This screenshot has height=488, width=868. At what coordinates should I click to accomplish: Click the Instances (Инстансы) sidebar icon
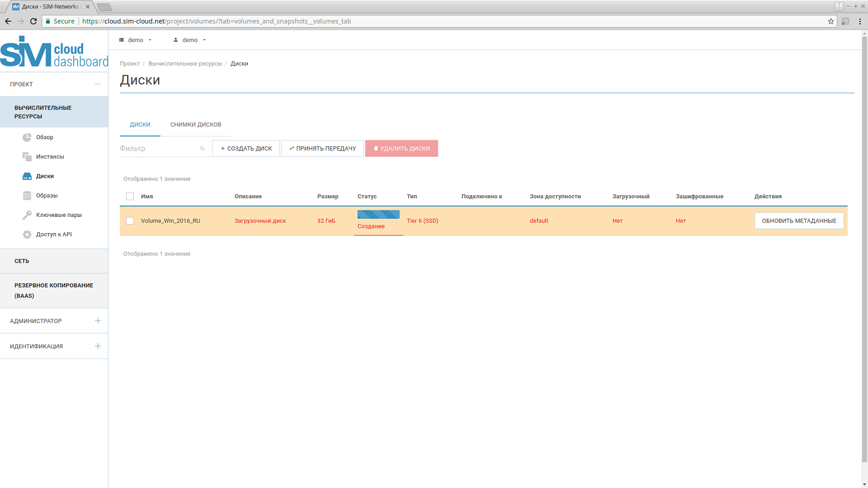27,157
